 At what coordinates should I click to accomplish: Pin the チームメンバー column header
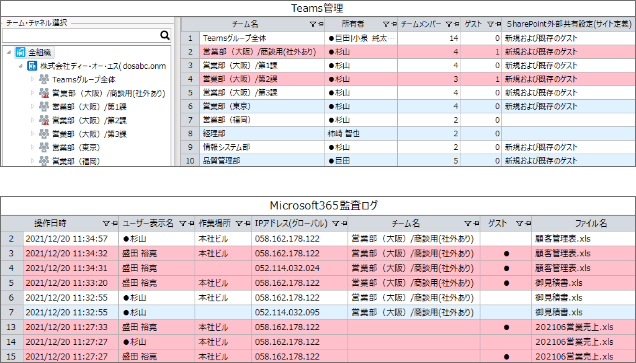pos(457,24)
